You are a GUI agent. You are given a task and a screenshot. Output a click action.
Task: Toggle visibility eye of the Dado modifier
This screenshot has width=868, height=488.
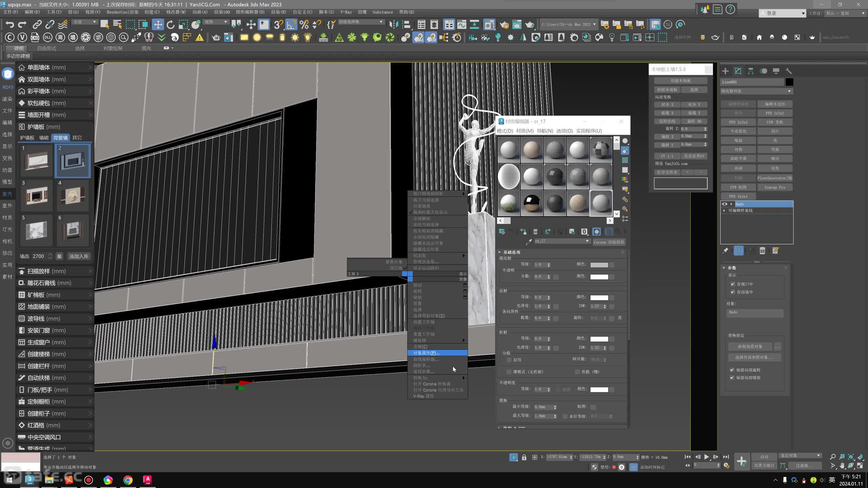pyautogui.click(x=725, y=204)
